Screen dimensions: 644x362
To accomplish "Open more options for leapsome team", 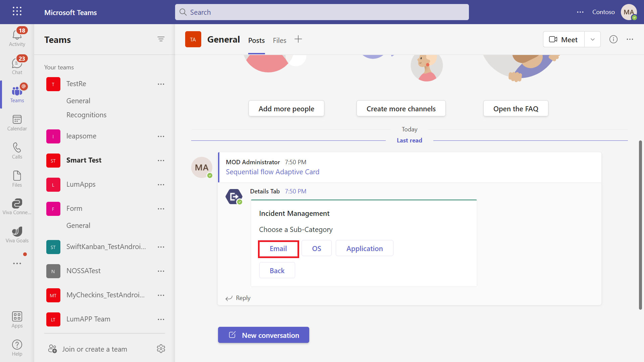I will [x=161, y=136].
